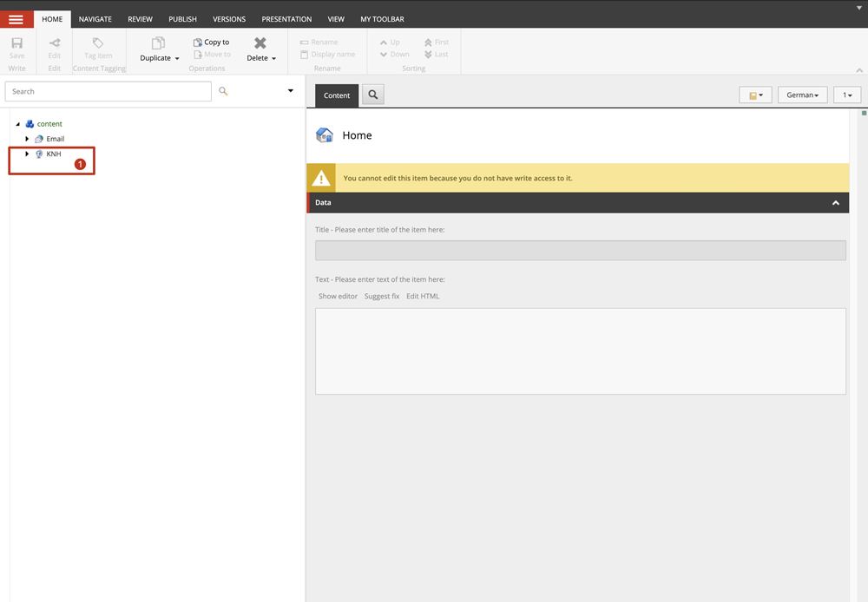Collapse the Data section chevron
Viewport: 868px width, 602px height.
[835, 203]
